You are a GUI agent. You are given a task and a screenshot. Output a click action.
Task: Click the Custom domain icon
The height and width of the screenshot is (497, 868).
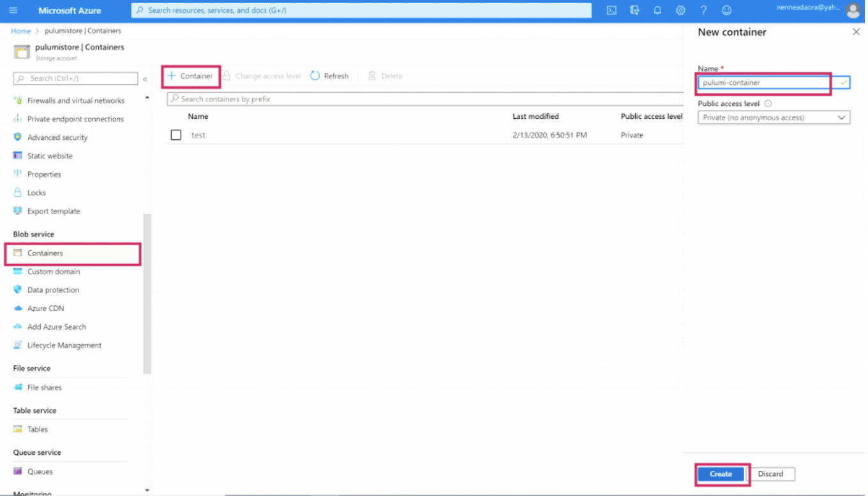(x=18, y=272)
